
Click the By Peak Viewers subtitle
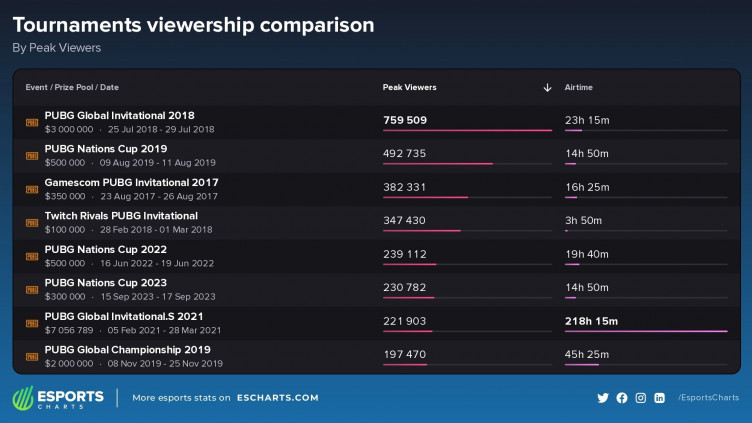(x=57, y=48)
